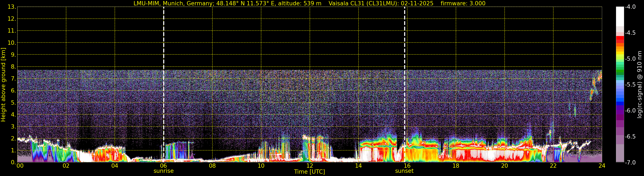The height and width of the screenshot is (176, 644).
Task: Click the "sunrise" label below the time axis
Action: click(x=163, y=171)
